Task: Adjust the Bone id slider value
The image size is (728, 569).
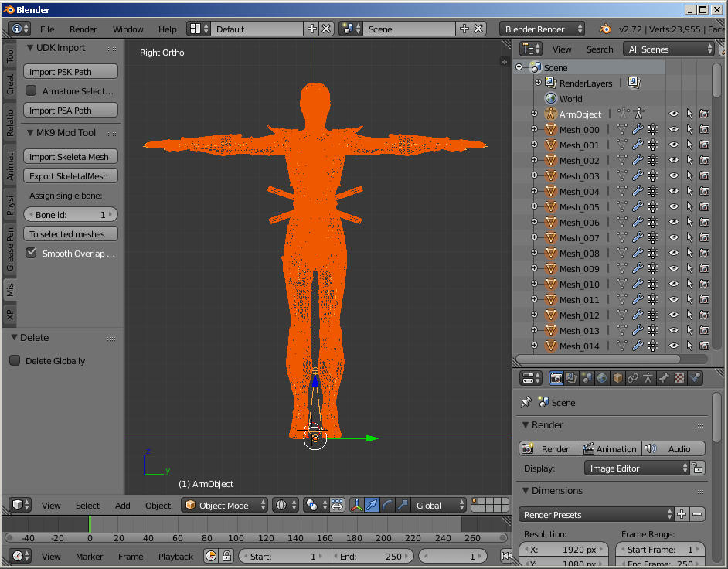Action: pyautogui.click(x=70, y=214)
